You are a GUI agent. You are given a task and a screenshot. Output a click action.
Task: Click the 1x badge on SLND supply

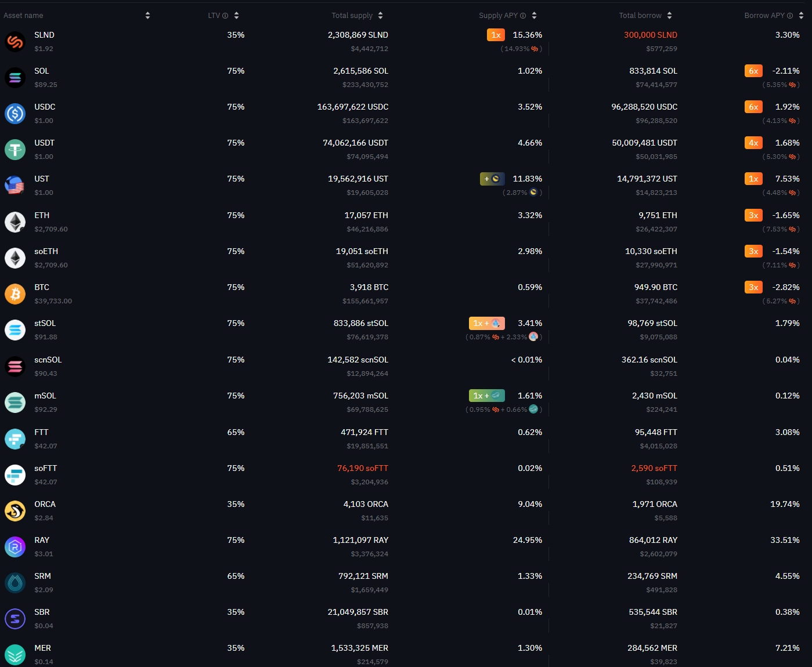click(496, 35)
